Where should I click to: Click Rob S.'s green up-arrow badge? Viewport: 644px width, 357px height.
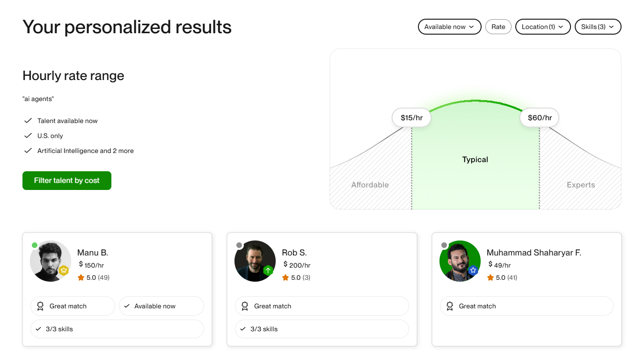[x=268, y=270]
